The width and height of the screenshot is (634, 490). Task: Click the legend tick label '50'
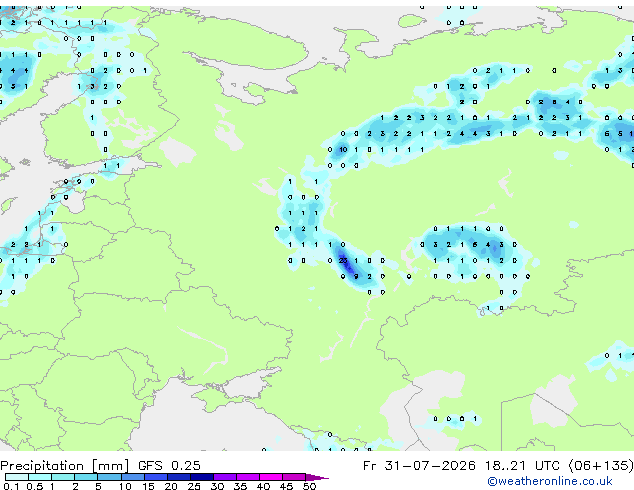point(309,486)
